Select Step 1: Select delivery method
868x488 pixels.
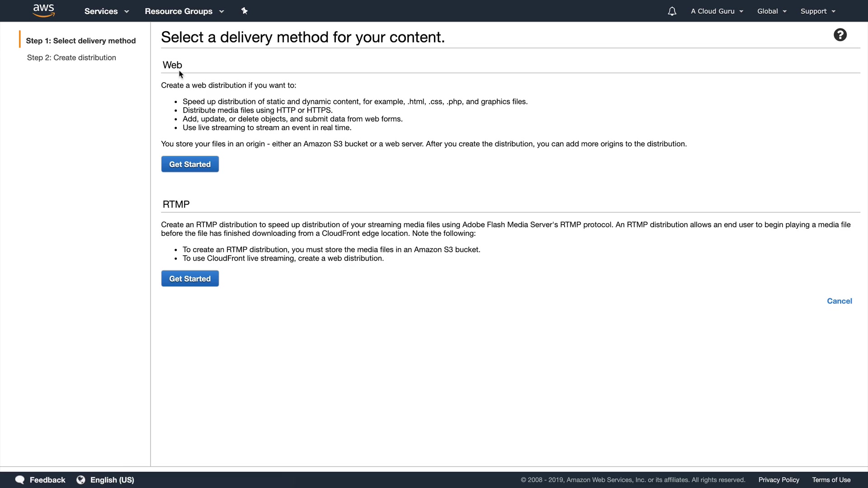[81, 41]
